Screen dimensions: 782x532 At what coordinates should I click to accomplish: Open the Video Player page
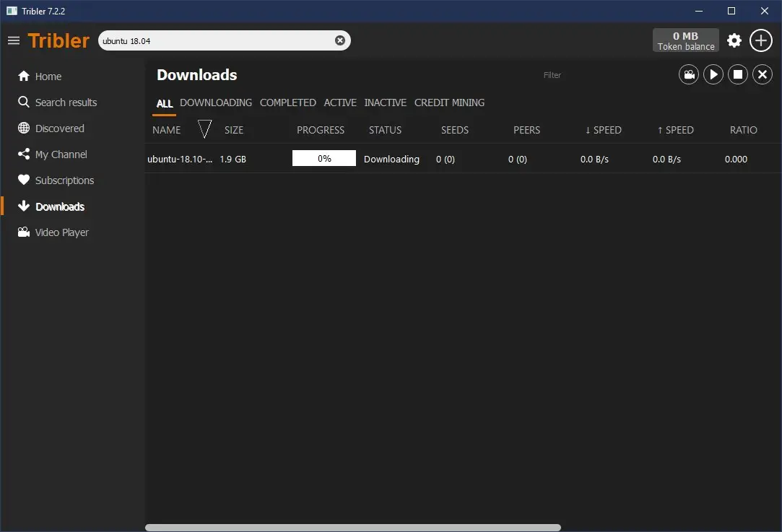(x=62, y=232)
